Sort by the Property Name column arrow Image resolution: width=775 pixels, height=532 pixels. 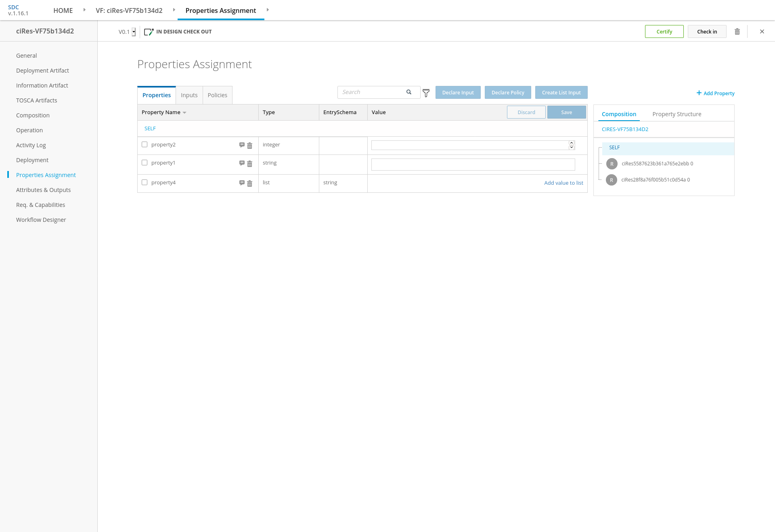(184, 113)
